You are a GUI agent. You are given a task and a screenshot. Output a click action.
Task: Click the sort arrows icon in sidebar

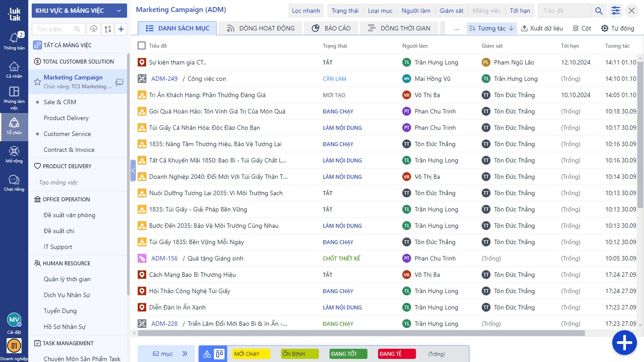(x=108, y=29)
